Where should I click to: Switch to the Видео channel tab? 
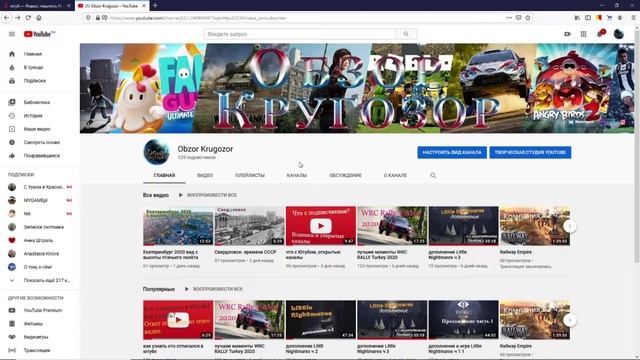click(x=205, y=175)
